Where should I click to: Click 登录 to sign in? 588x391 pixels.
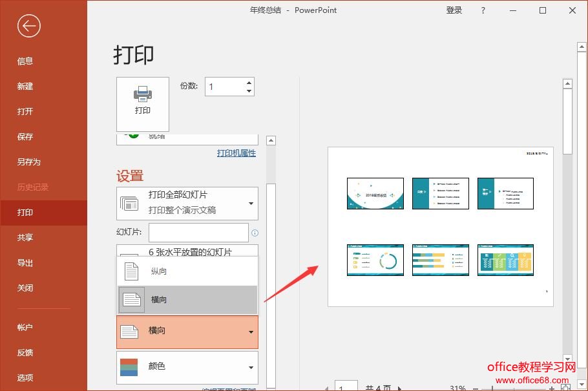click(454, 10)
